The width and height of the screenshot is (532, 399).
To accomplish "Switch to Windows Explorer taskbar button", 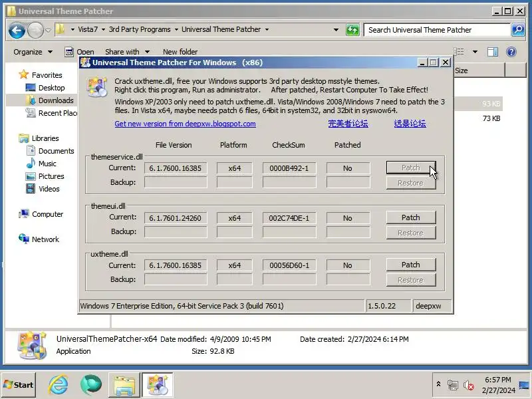I will click(124, 385).
